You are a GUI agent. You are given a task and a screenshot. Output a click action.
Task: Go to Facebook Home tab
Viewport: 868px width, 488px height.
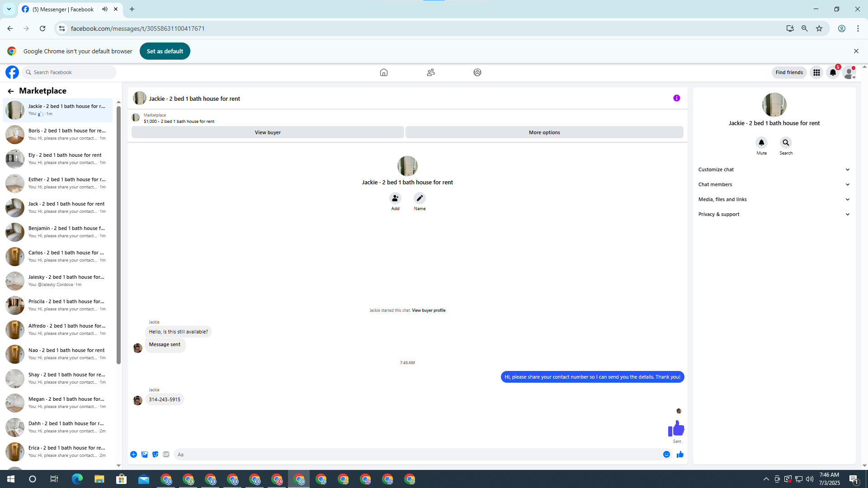coord(383,72)
